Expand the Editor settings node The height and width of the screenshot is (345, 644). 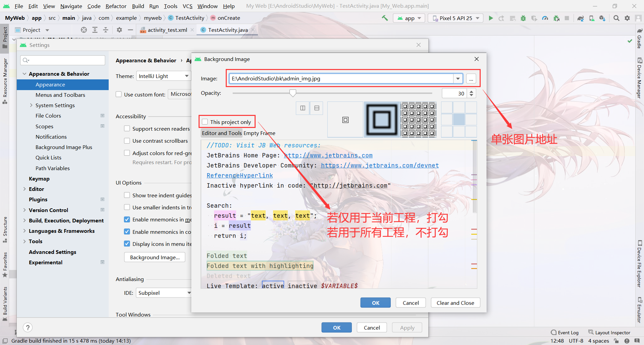[24, 189]
